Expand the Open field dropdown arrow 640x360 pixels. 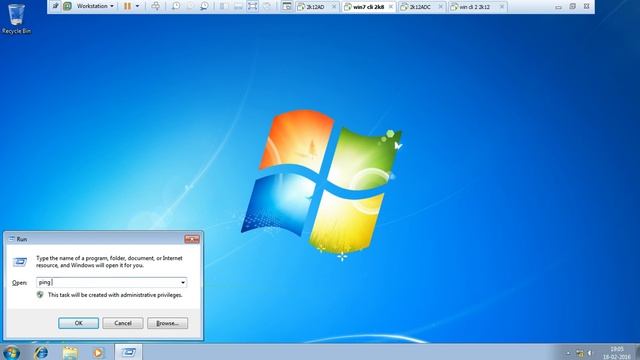[183, 282]
